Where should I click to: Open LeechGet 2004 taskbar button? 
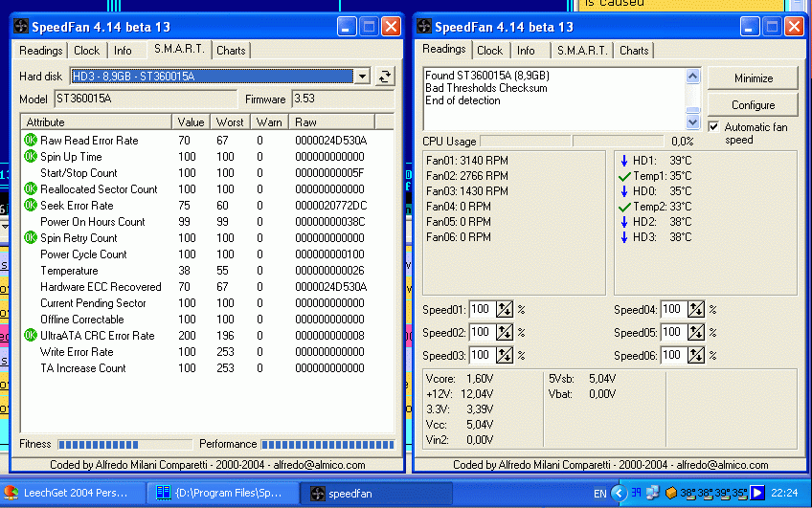(73, 493)
